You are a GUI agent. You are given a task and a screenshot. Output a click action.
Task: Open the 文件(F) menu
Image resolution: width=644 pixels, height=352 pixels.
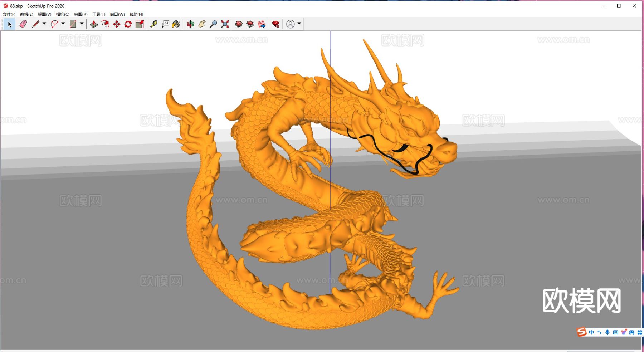pos(9,14)
